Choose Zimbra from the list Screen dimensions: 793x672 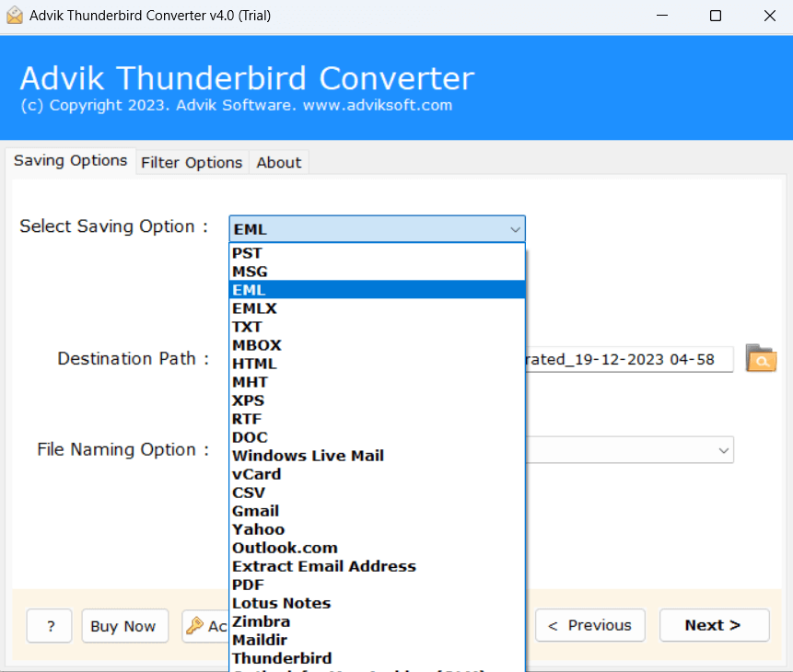coord(378,621)
